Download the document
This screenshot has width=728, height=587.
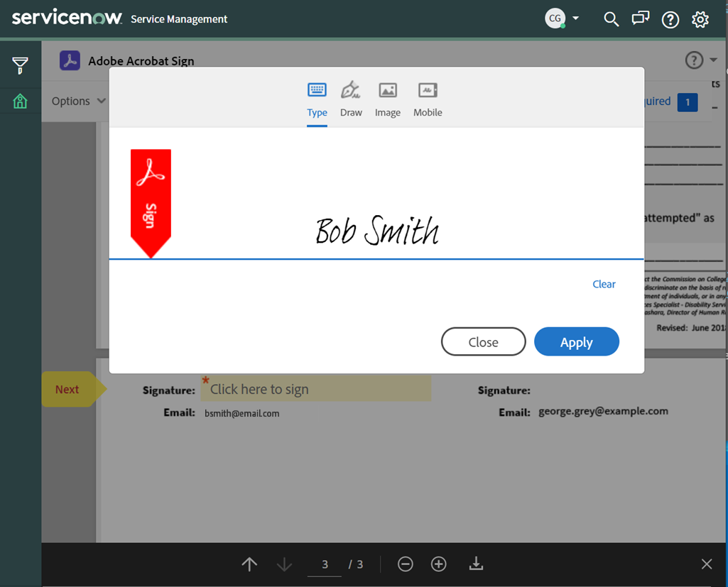pyautogui.click(x=475, y=564)
